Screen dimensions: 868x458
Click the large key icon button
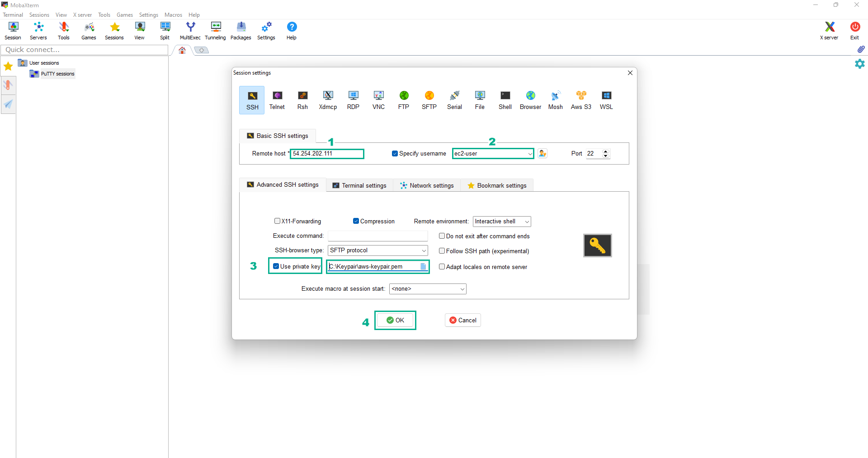click(597, 246)
